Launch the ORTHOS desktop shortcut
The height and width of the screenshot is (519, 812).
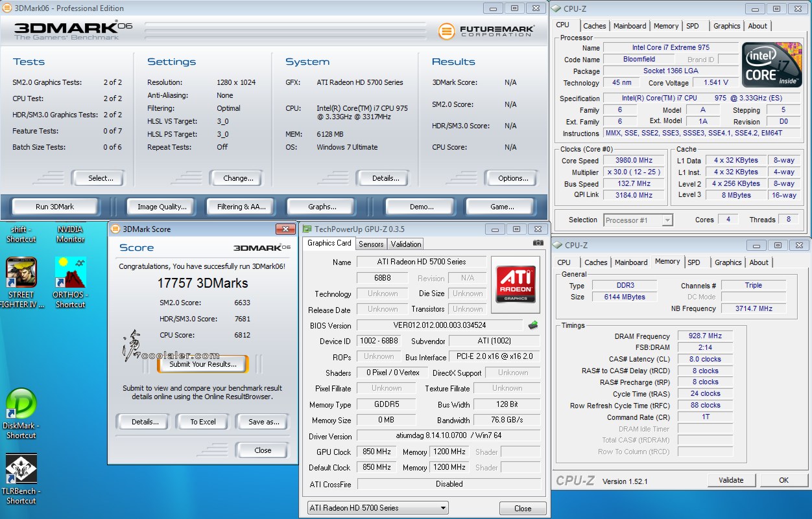70,282
